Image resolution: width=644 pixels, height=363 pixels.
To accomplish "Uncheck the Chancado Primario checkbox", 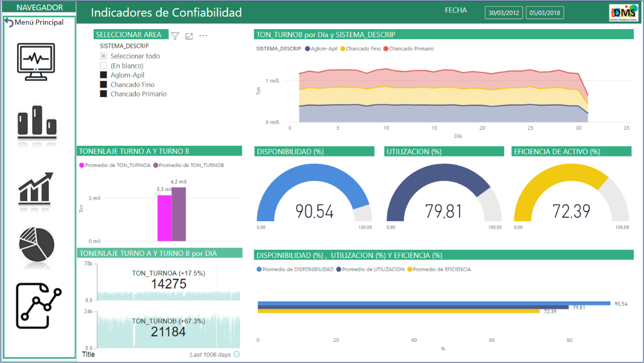I will [103, 94].
